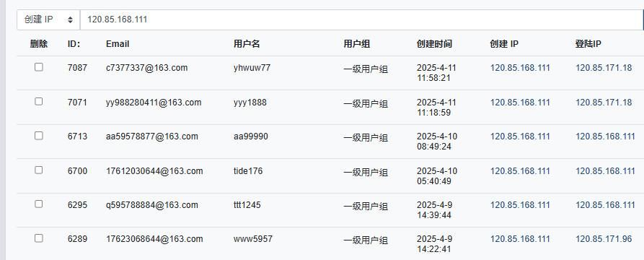The image size is (644, 260).
Task: Click the 登陆IP column header
Action: pos(588,44)
